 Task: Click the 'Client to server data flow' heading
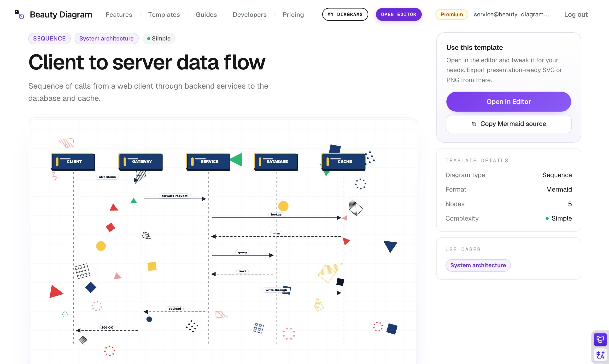(147, 62)
